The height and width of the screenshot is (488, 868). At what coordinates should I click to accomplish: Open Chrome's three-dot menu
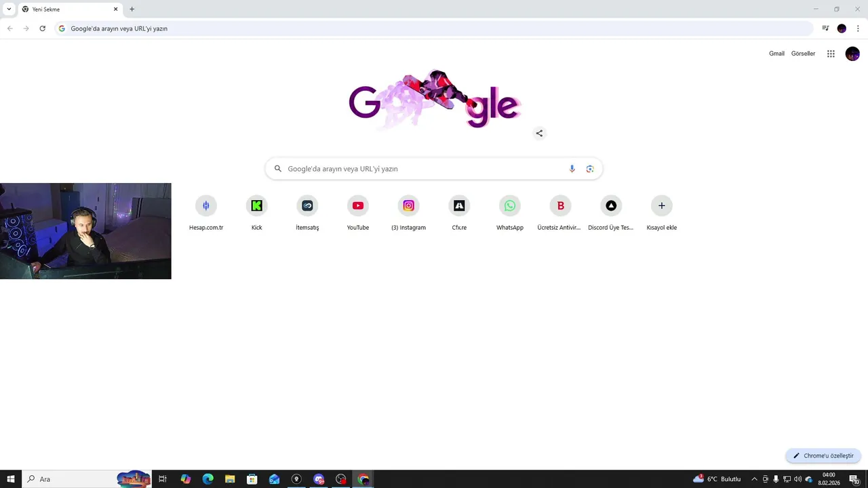coord(858,28)
